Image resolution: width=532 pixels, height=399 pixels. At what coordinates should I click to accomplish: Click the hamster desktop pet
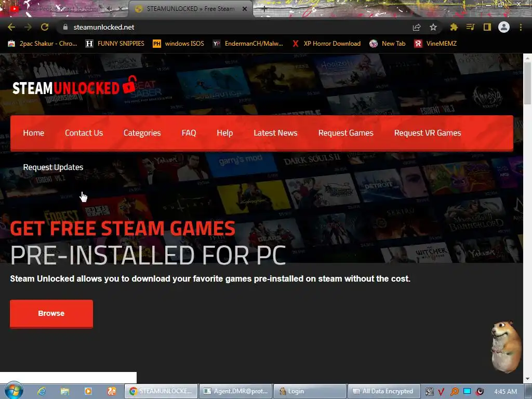point(506,347)
